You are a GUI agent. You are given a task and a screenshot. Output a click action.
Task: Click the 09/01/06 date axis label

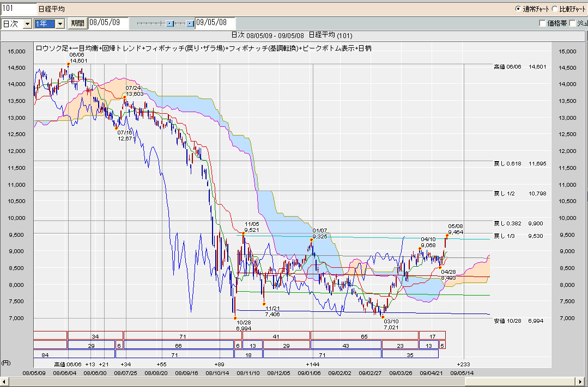tap(310, 373)
